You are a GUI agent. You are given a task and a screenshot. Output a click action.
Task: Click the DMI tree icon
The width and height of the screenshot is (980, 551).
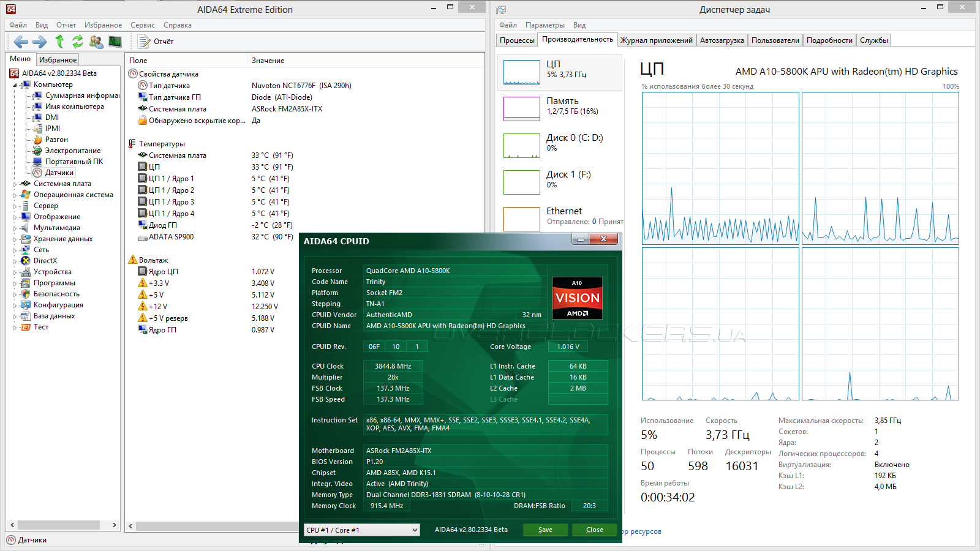click(x=38, y=118)
